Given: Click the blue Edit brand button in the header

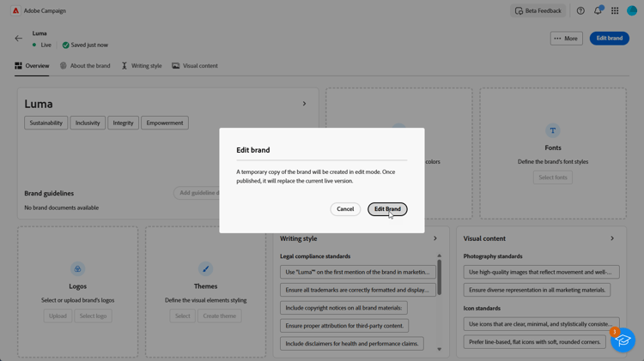Looking at the screenshot, I should (x=610, y=38).
